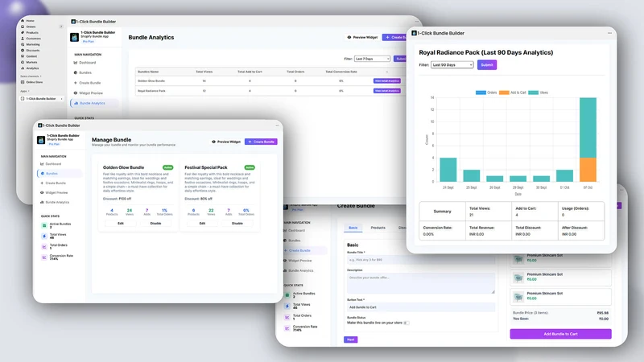Select Bundles in Manage Bundle window navigation
The width and height of the screenshot is (644, 362).
click(60, 174)
